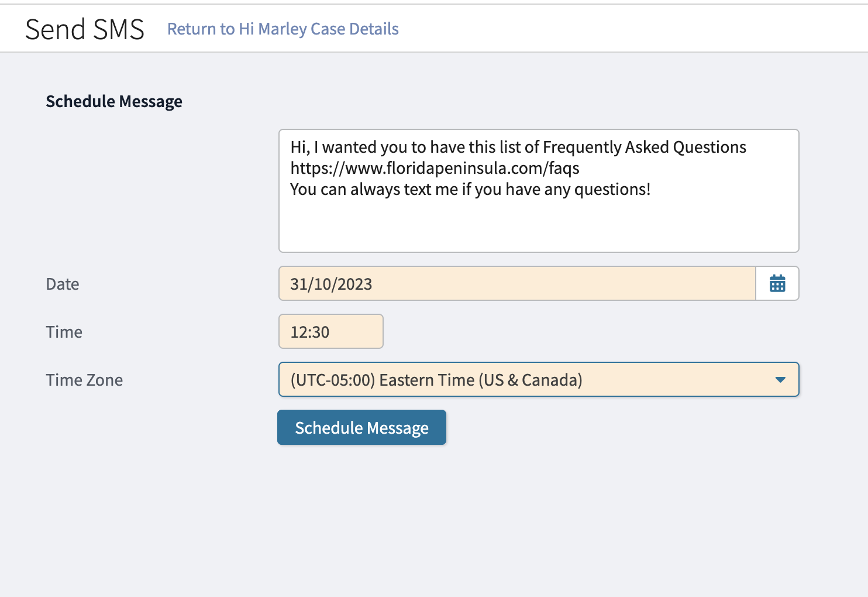Click the floridapeninsula.com FAQs link in message
Viewport: 868px width, 597px height.
[x=435, y=168]
